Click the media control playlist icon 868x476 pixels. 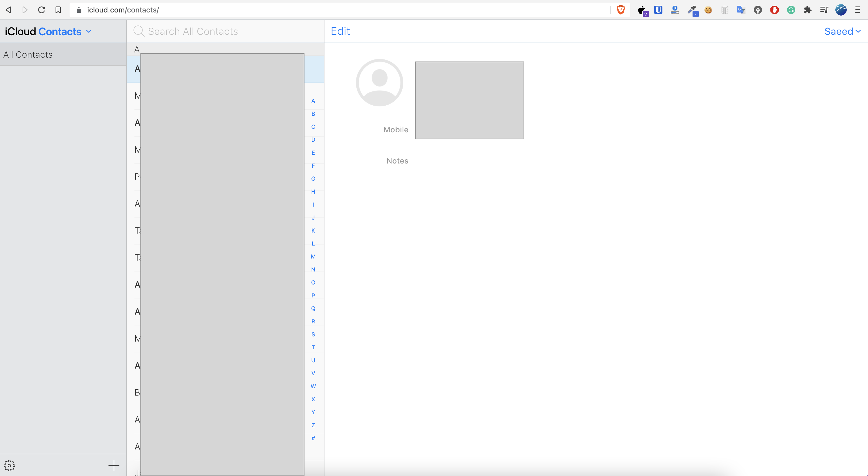pyautogui.click(x=824, y=10)
